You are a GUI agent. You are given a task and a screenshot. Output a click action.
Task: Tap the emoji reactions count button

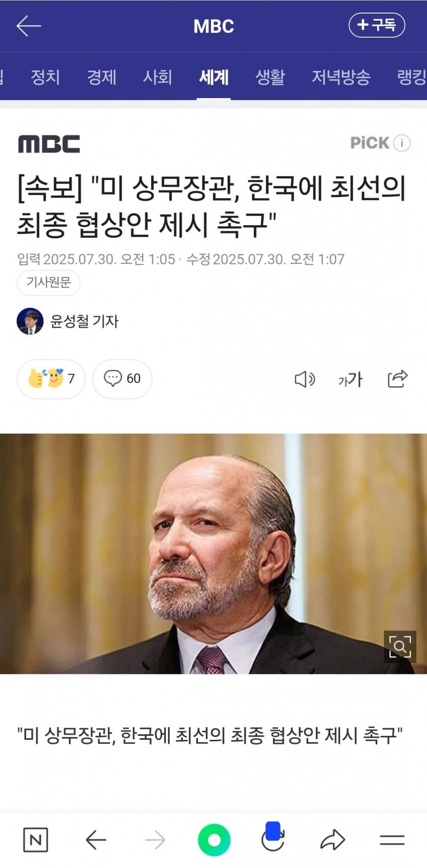tap(51, 379)
